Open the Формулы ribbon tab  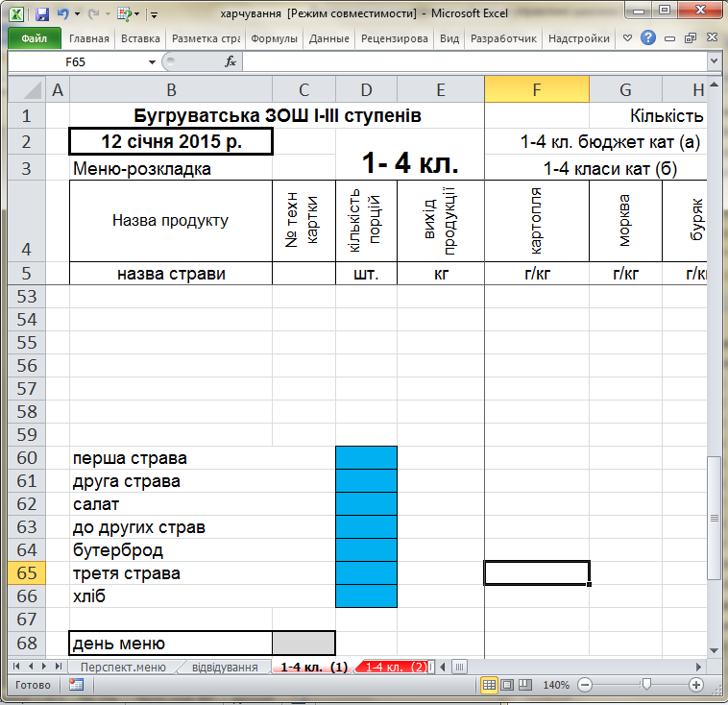pyautogui.click(x=274, y=38)
